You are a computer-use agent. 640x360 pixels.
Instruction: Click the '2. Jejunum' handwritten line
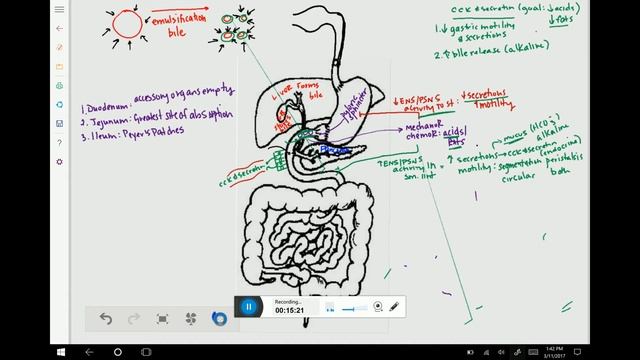[x=157, y=118]
